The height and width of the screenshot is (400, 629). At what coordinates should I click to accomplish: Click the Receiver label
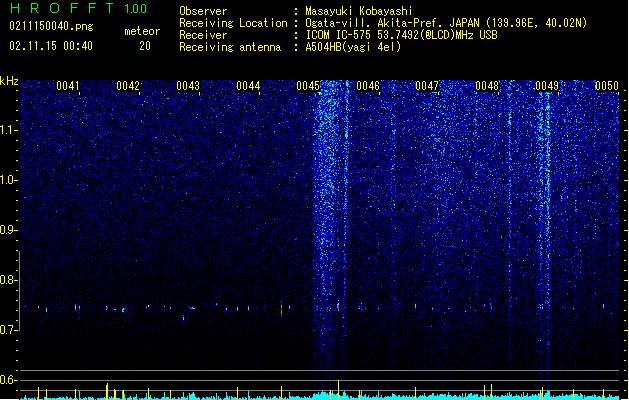[203, 35]
